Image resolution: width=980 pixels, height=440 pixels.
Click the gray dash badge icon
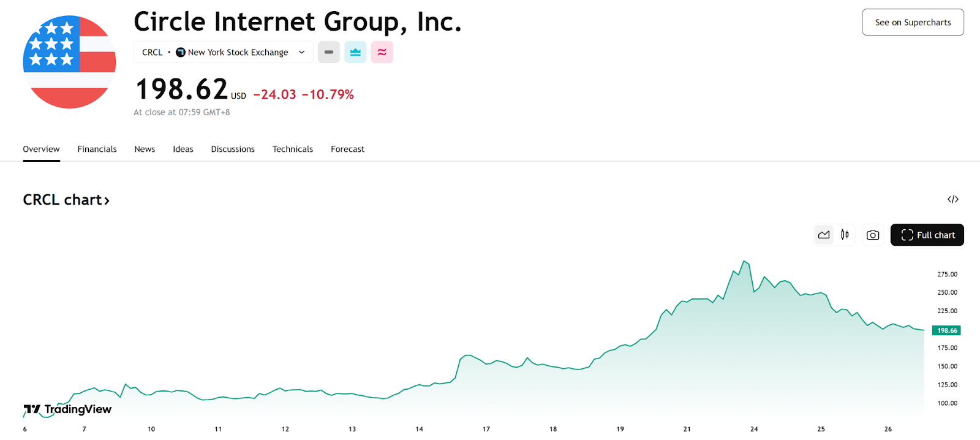[329, 53]
